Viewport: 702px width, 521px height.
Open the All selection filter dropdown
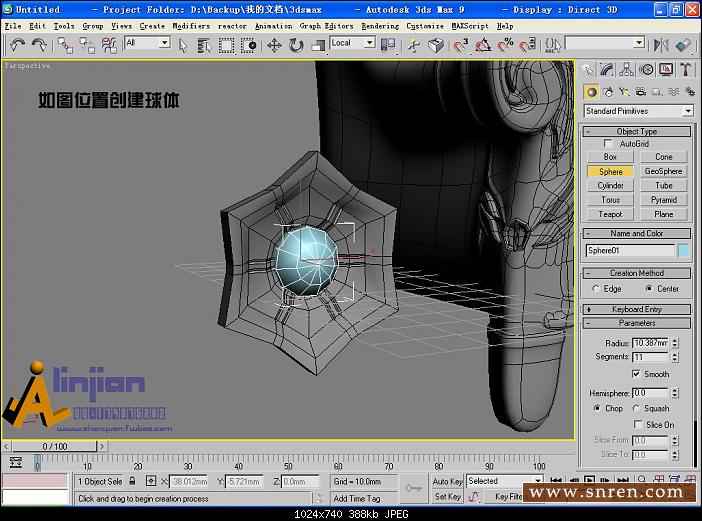(147, 43)
